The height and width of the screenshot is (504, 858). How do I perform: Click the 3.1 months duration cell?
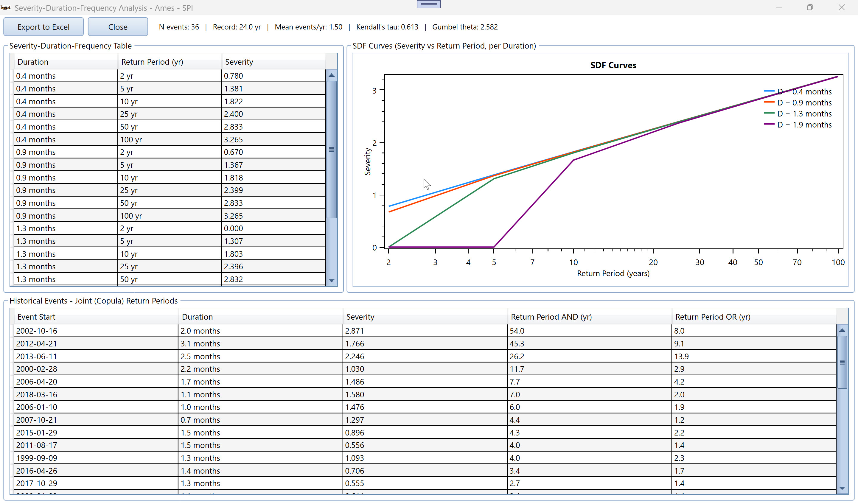tap(260, 343)
